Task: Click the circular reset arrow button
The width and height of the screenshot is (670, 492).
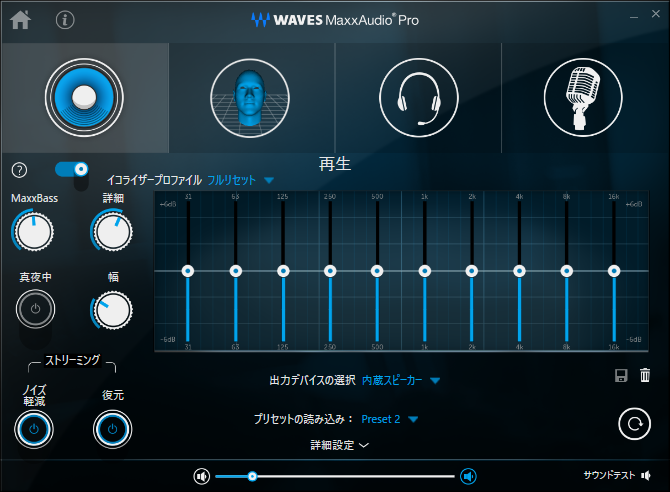Action: click(635, 424)
